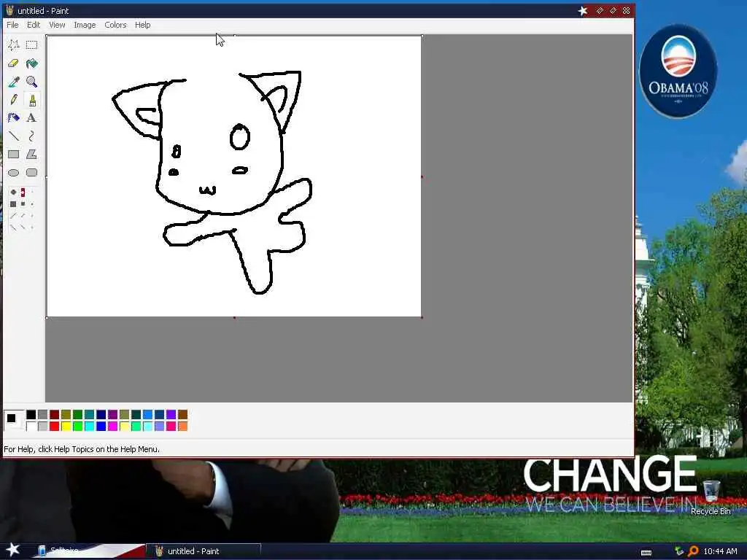Choose the medium square brush shape

click(x=23, y=204)
